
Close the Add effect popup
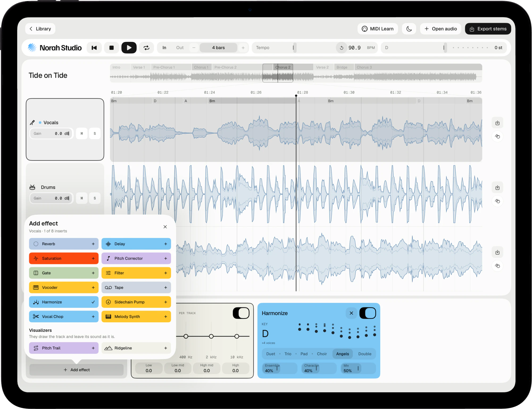[x=165, y=227]
